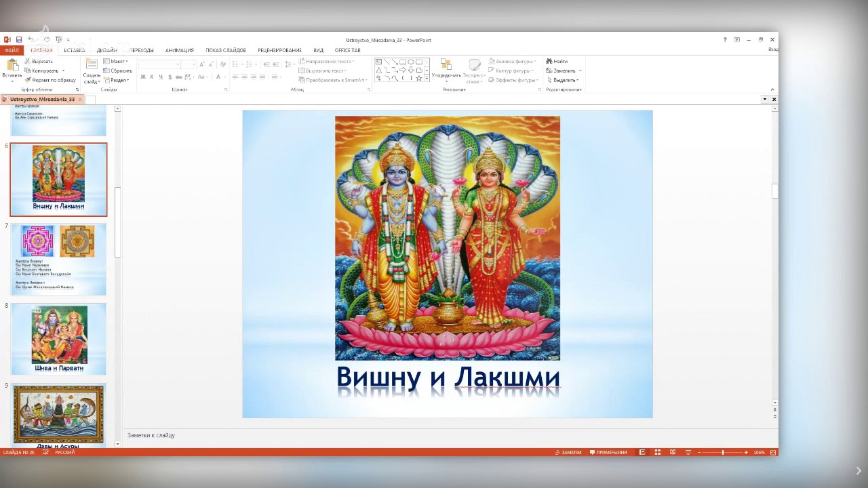Toggle strikethrough abc formatting
868x488 pixels.
[178, 77]
